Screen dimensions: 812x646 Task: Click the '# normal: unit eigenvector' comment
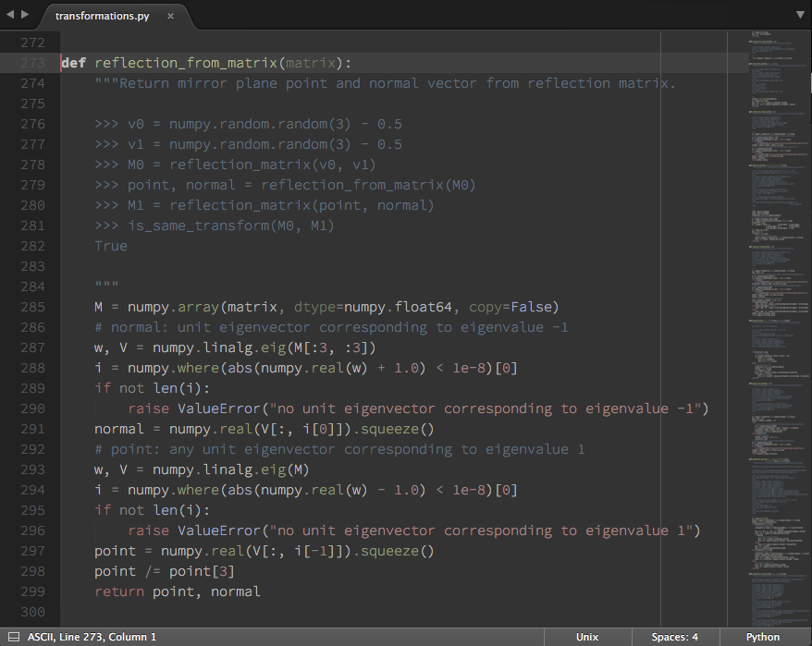pos(331,327)
